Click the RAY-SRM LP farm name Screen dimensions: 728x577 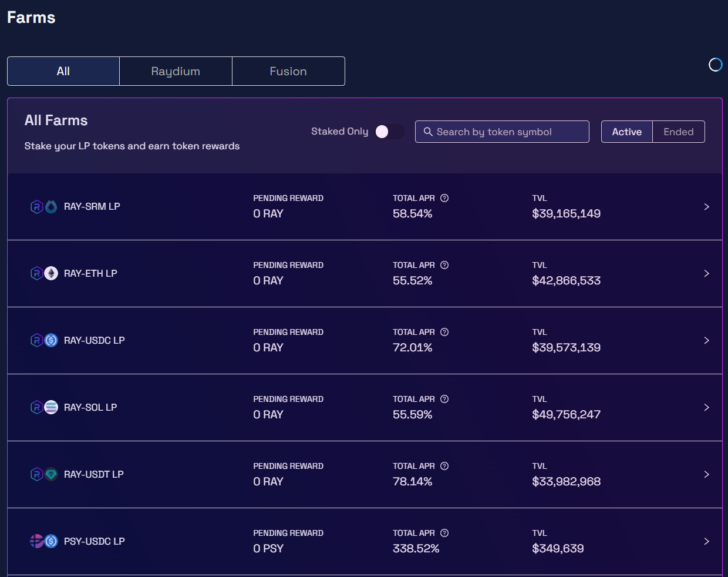pos(92,207)
